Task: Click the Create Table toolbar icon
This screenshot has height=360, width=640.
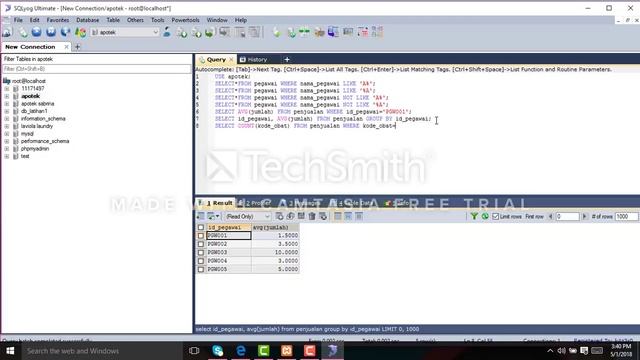Action: (224, 32)
